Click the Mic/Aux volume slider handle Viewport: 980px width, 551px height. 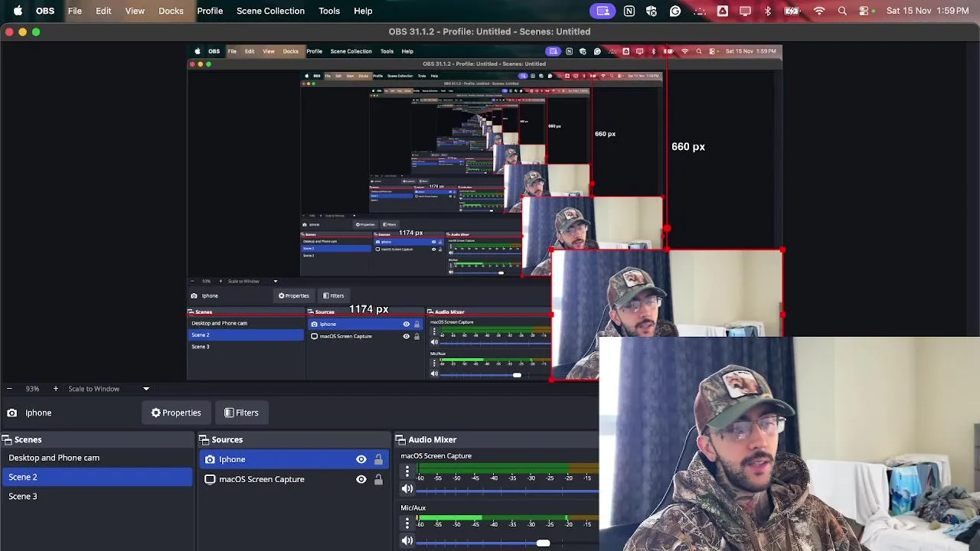[543, 543]
